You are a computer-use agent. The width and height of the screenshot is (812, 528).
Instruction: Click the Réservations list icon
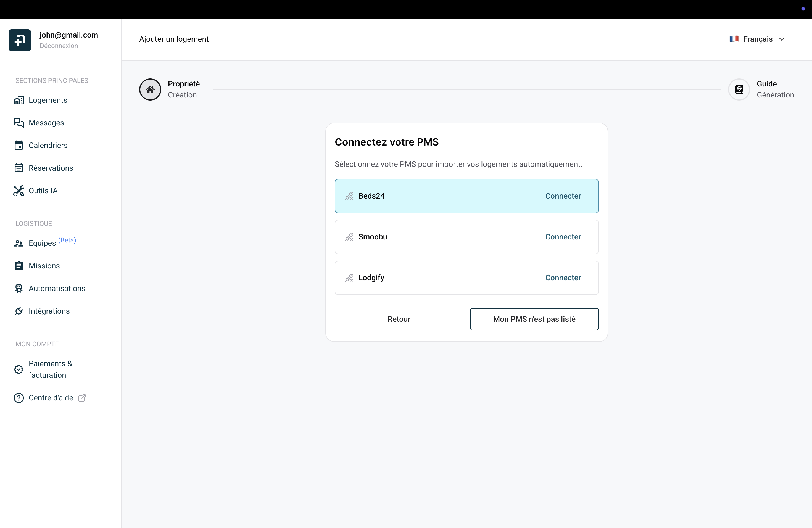click(19, 168)
